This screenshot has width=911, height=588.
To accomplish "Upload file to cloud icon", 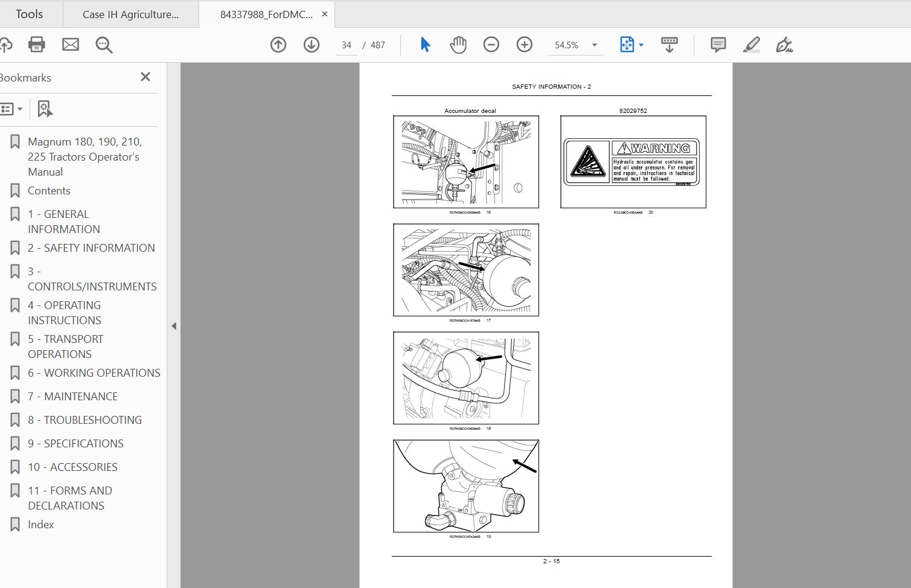I will pos(5,45).
